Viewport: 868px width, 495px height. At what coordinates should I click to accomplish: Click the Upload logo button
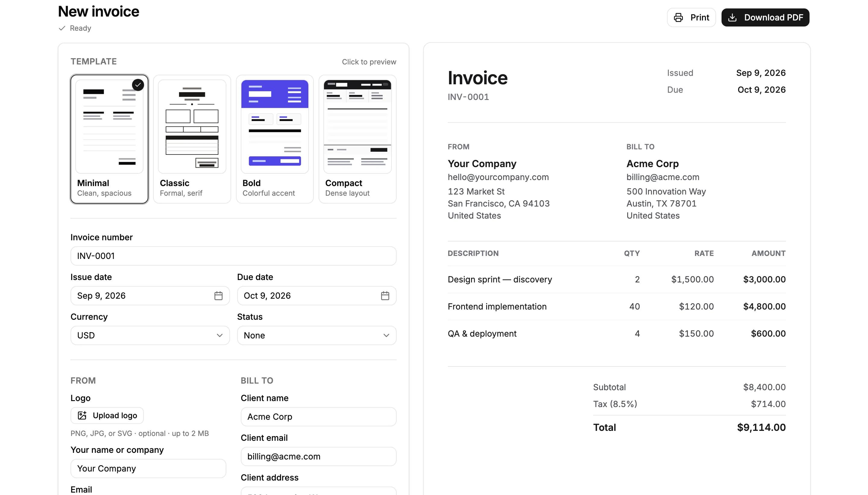coord(107,416)
